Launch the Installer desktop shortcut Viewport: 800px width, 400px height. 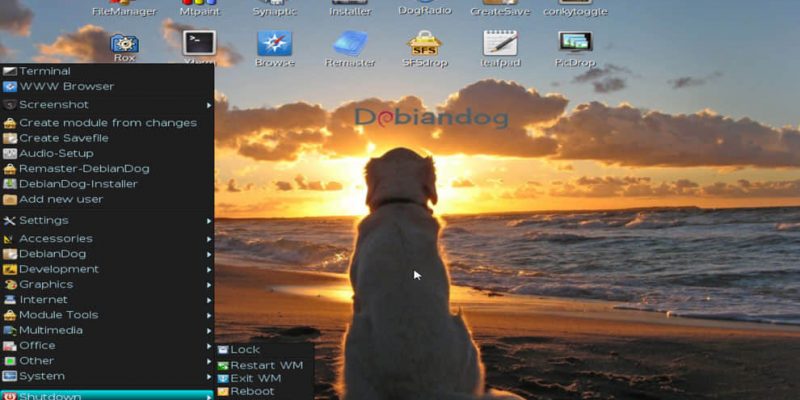(x=350, y=8)
